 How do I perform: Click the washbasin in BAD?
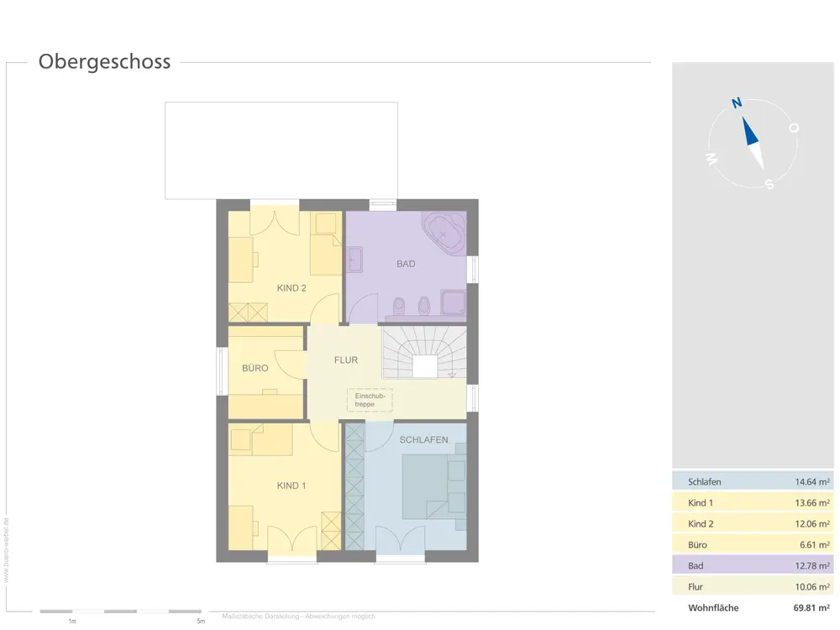[x=354, y=260]
